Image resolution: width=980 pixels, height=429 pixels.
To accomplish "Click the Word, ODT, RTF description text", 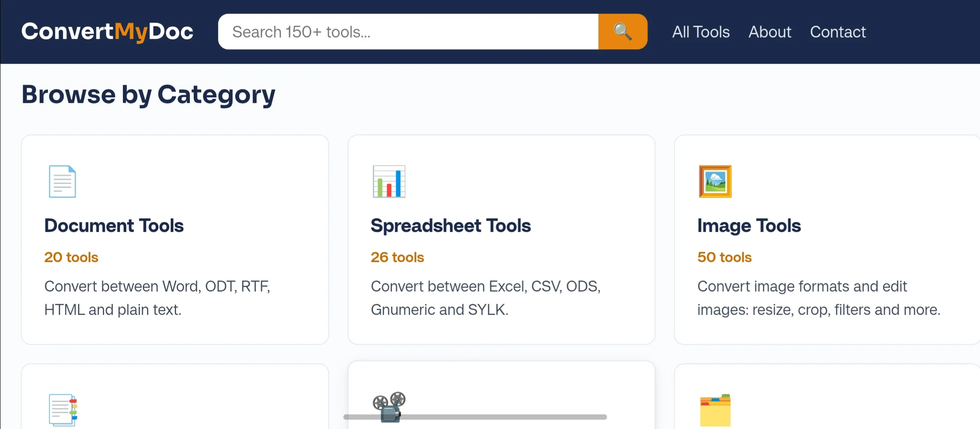I will (x=157, y=298).
